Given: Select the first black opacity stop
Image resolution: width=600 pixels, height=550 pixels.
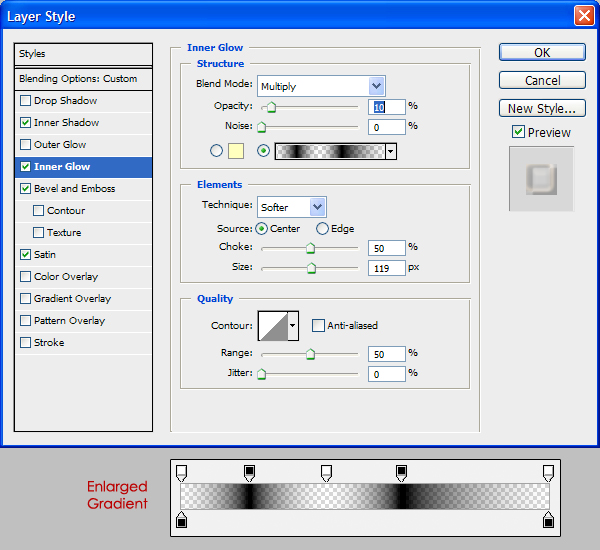Looking at the screenshot, I should pyautogui.click(x=249, y=473).
